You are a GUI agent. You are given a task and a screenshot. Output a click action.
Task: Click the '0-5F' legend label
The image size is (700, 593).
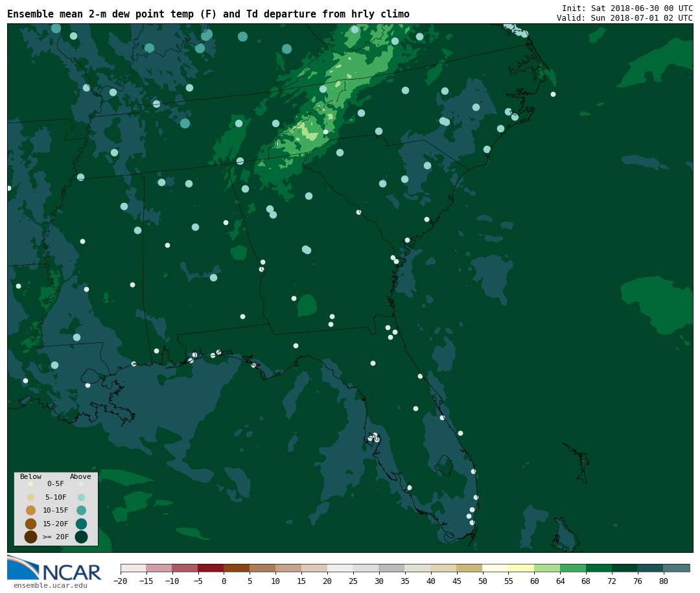tap(56, 483)
